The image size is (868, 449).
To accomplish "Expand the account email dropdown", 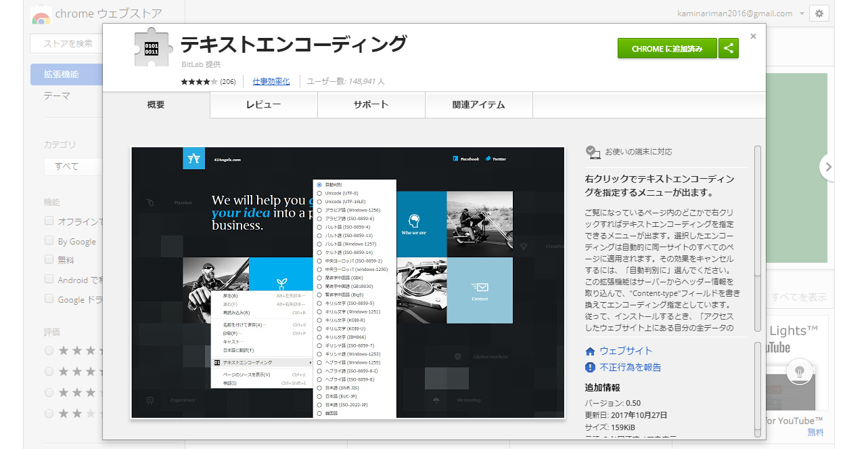I will coord(802,14).
